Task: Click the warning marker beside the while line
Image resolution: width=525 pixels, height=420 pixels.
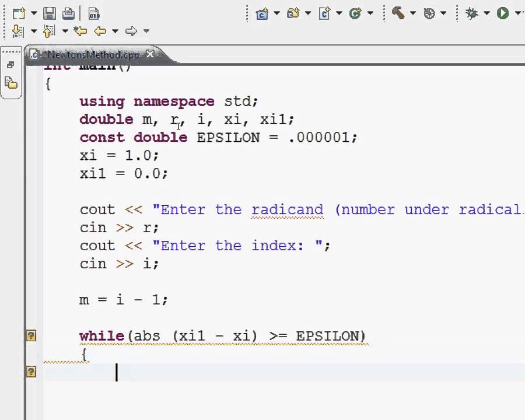Action: [31, 335]
